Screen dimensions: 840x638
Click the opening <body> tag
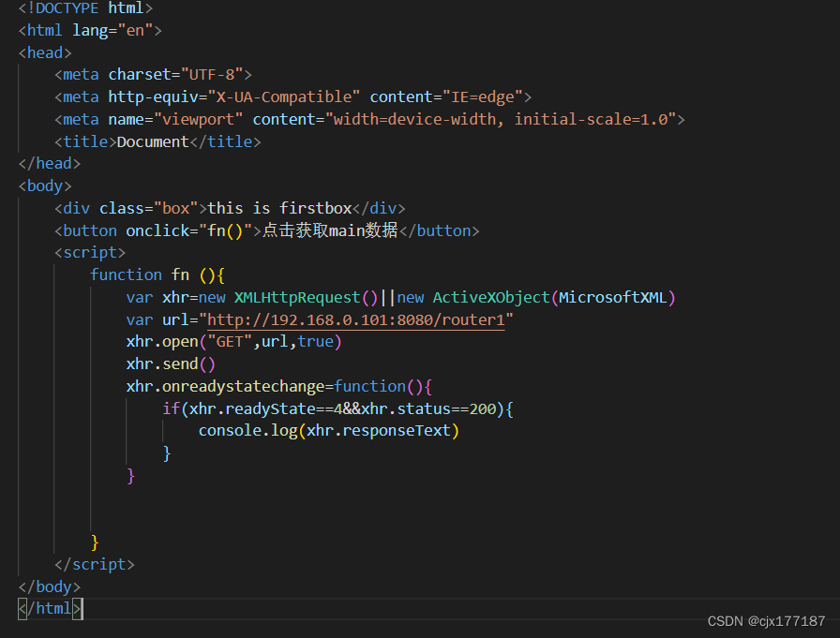[45, 186]
